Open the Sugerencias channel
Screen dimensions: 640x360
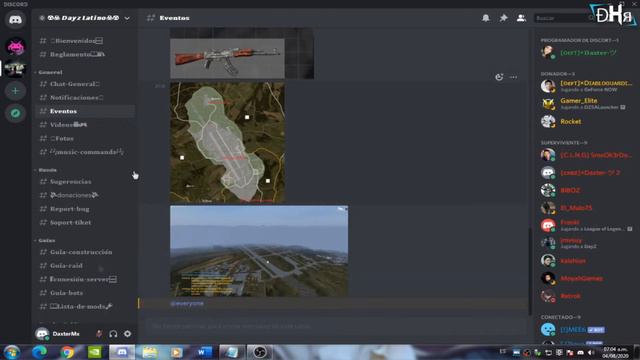(85, 182)
